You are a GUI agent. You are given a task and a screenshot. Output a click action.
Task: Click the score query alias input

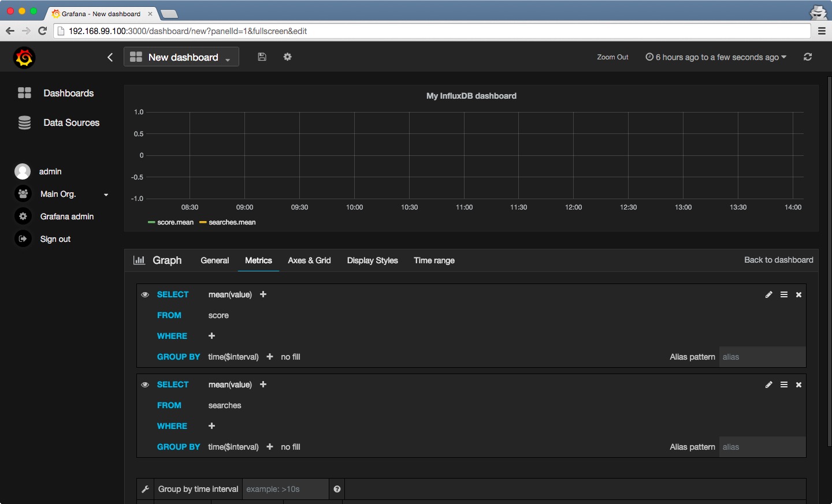[x=762, y=357]
